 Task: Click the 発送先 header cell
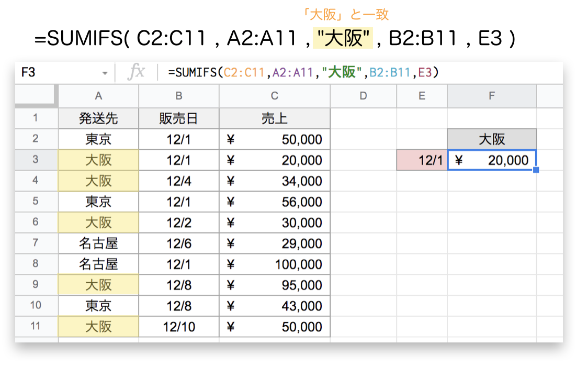tap(99, 118)
